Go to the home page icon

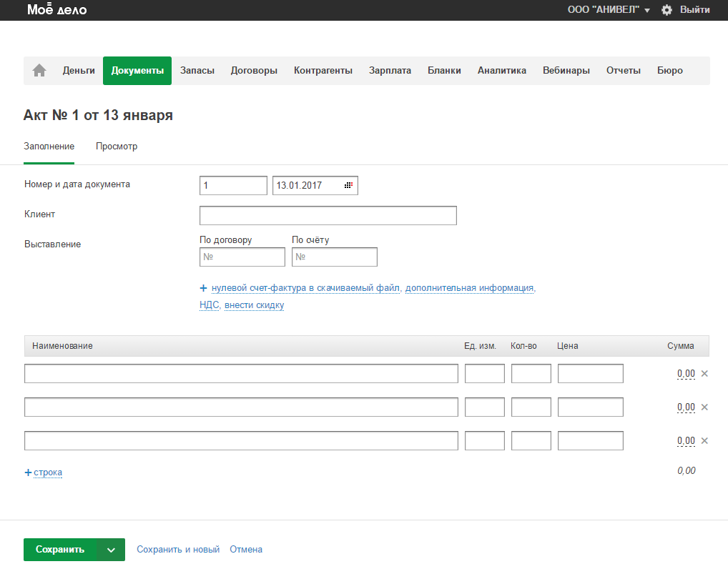click(39, 70)
